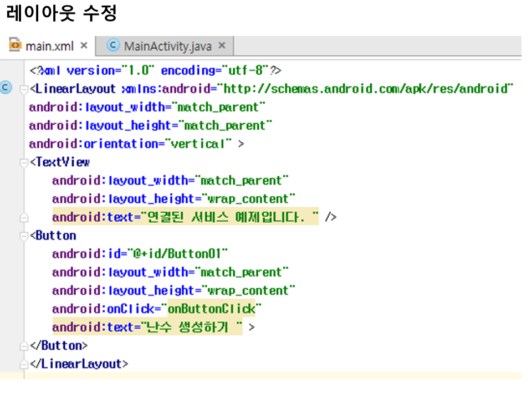Place cursor on the orientation "vertical" value
This screenshot has width=532, height=399.
[x=201, y=144]
